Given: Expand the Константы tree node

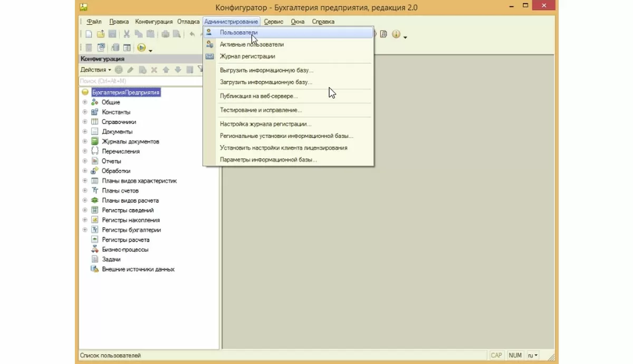Looking at the screenshot, I should (85, 112).
